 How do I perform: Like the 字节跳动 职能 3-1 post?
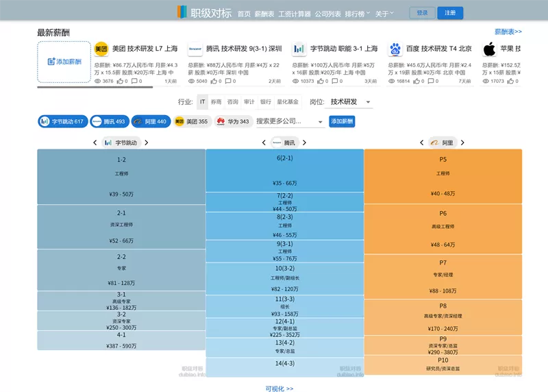[x=320, y=81]
